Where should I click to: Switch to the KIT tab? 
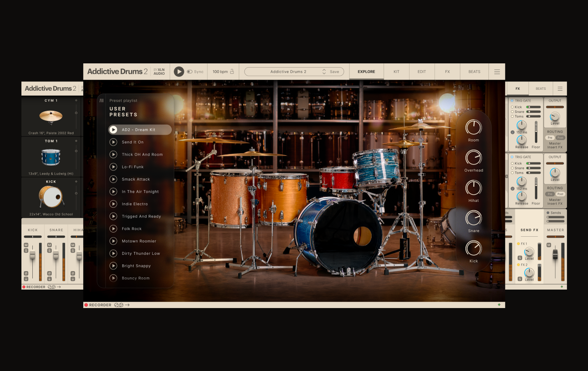[x=396, y=72]
